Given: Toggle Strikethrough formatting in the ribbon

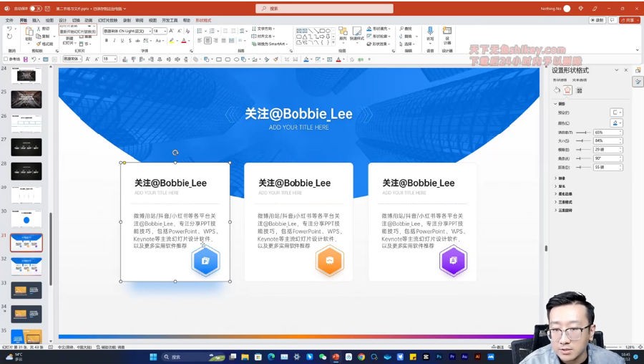Looking at the screenshot, I should pyautogui.click(x=137, y=40).
